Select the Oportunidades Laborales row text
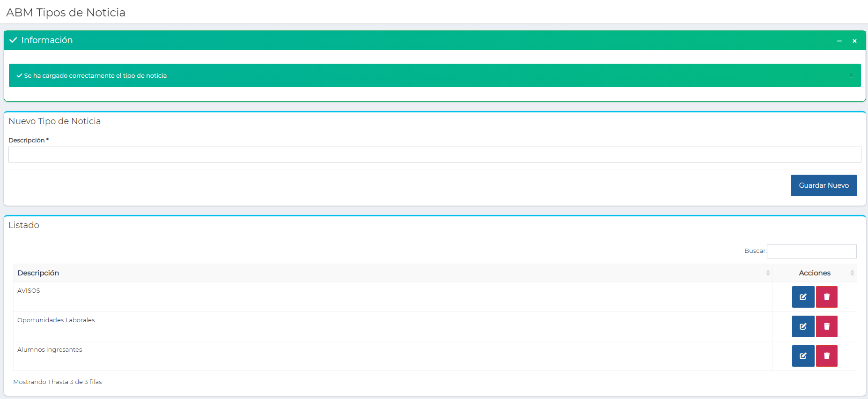Screen dimensions: 868x399 coord(56,320)
